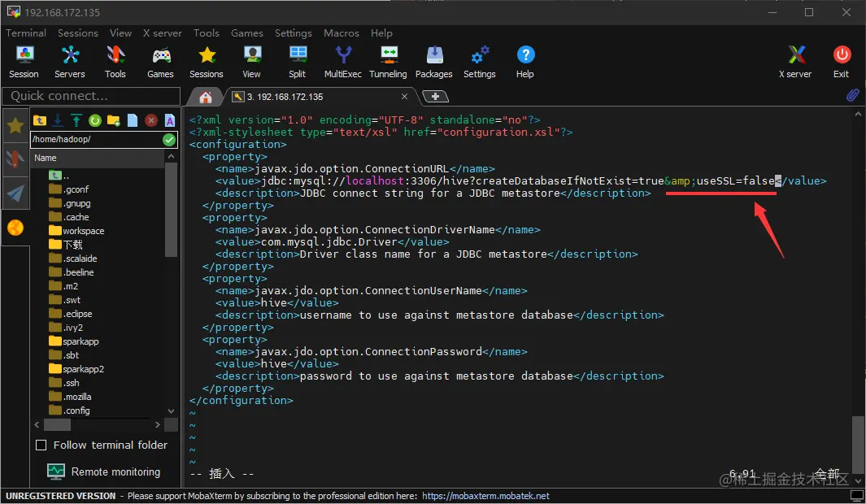Open the Macros menu
Screen dimensions: 866x504
pyautogui.click(x=342, y=33)
